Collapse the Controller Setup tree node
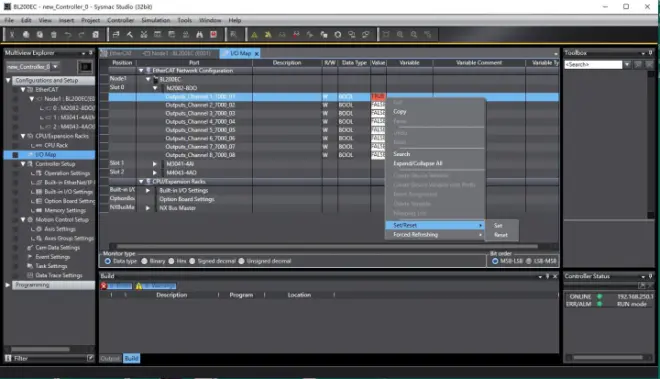The height and width of the screenshot is (379, 660). coord(23,164)
